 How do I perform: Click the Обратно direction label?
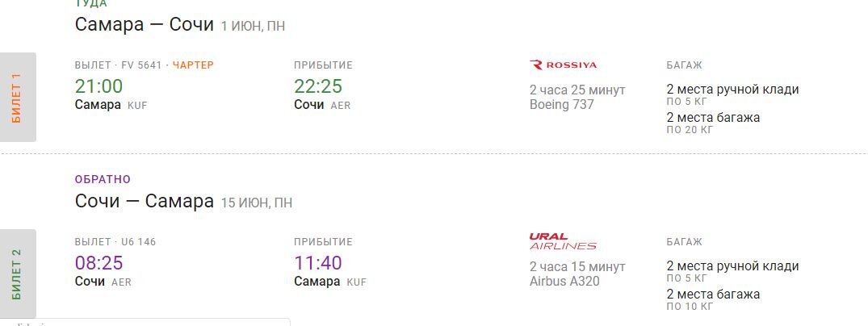coord(103,179)
